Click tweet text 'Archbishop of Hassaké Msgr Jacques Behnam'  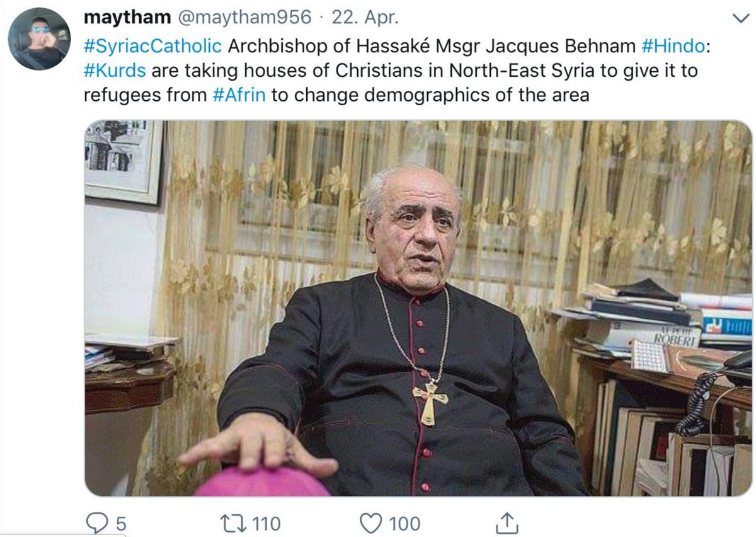tap(432, 45)
